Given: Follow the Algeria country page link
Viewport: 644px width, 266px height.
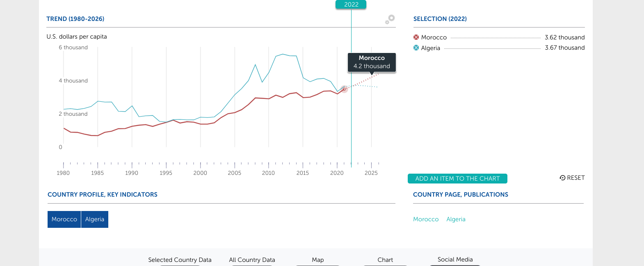Looking at the screenshot, I should [x=456, y=219].
